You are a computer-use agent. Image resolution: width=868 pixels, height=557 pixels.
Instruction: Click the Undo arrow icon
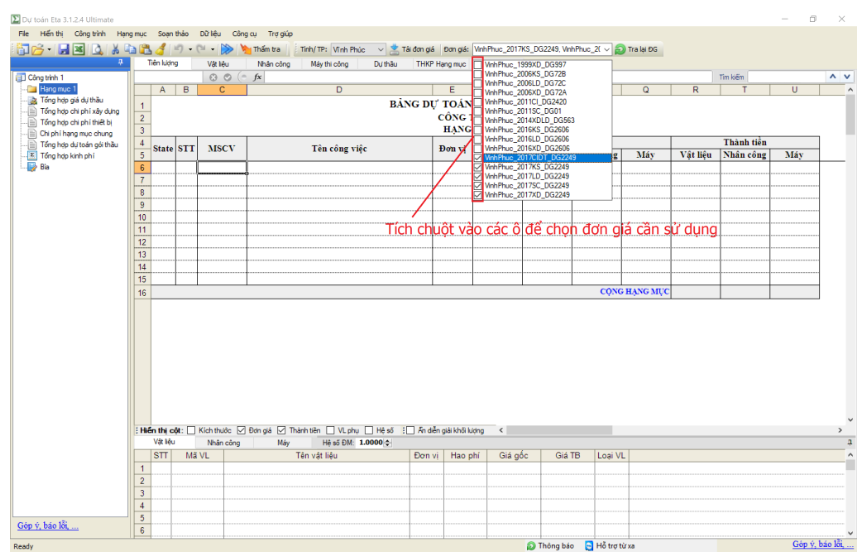(x=178, y=49)
